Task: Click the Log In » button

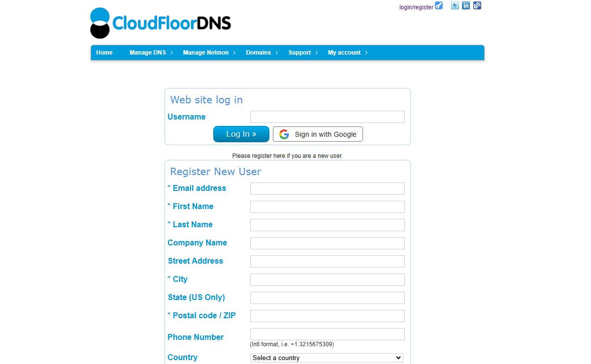Action: click(241, 134)
